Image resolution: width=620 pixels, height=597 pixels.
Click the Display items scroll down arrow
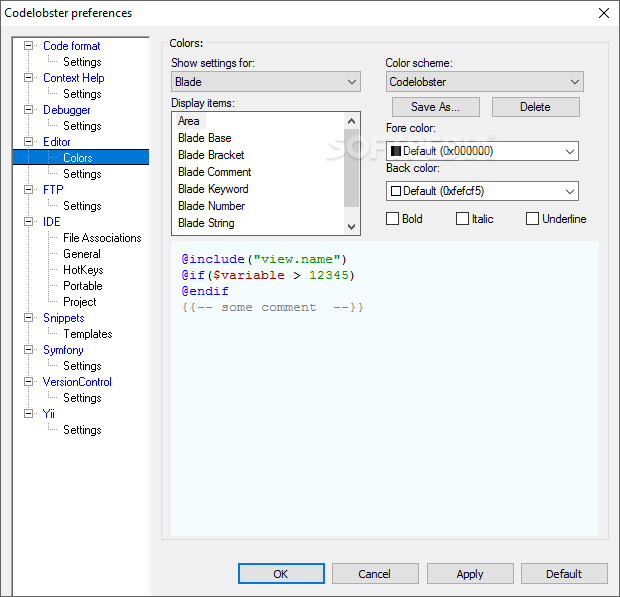point(351,227)
